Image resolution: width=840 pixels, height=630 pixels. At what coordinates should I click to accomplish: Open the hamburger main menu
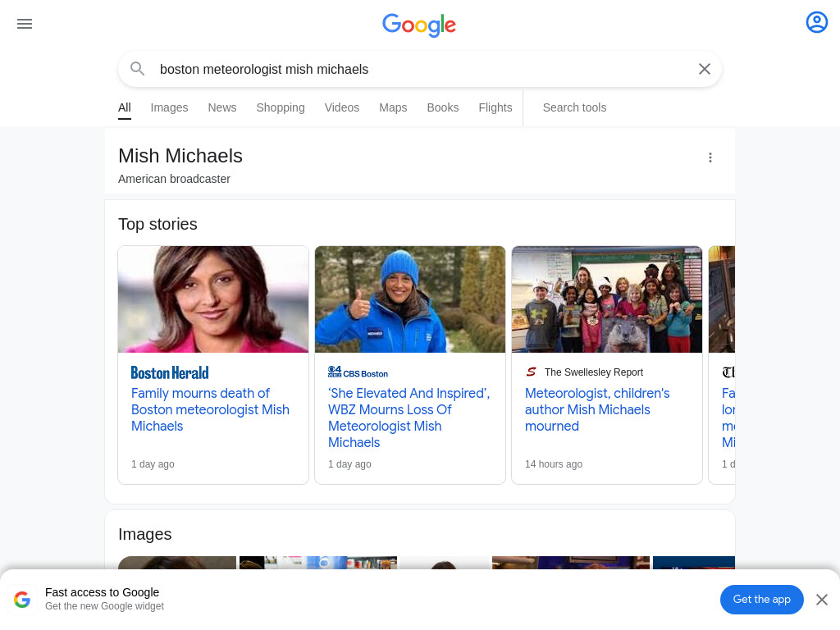(25, 24)
